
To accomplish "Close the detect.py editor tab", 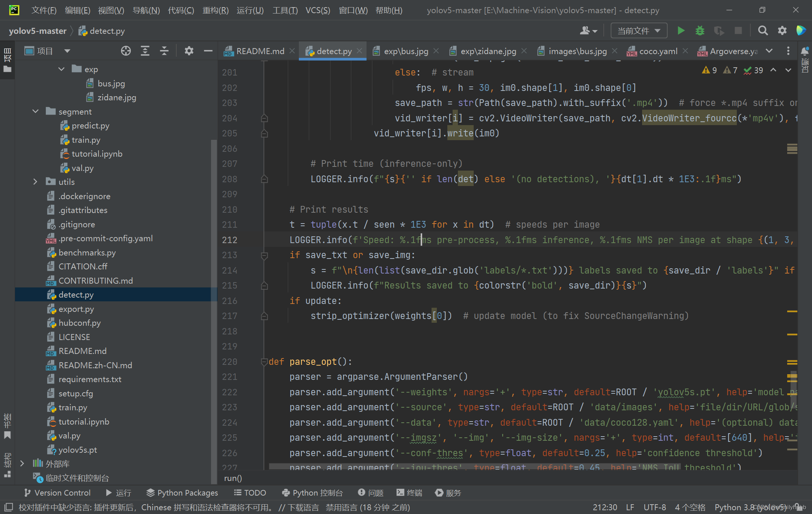I will click(359, 51).
